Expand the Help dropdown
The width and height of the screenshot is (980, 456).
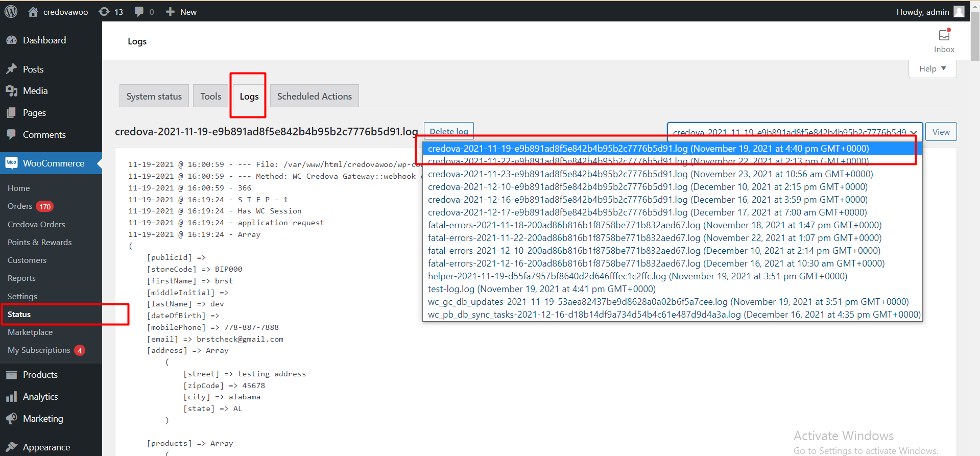click(x=933, y=68)
